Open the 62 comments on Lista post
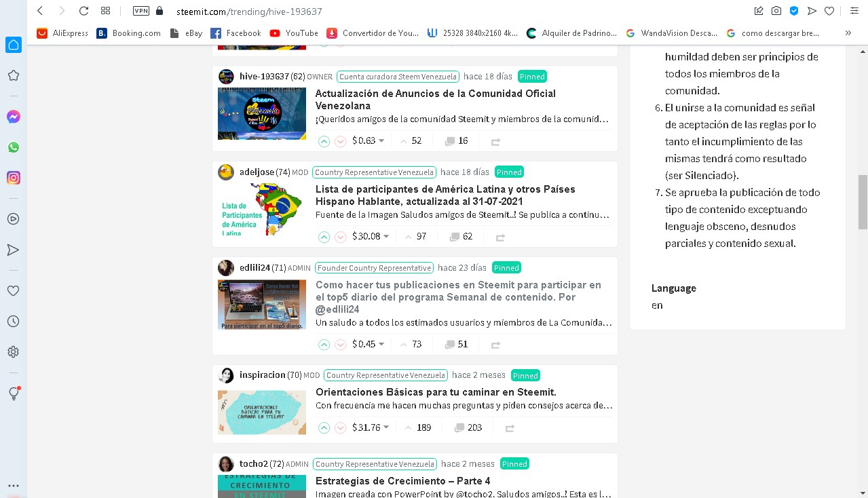The height and width of the screenshot is (498, 868). (x=461, y=237)
